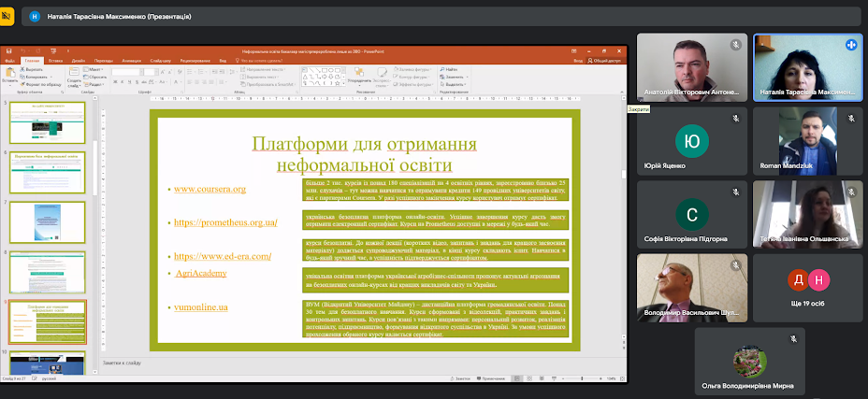
Task: Open the Section (Раздел) dropdown
Action: [x=94, y=84]
